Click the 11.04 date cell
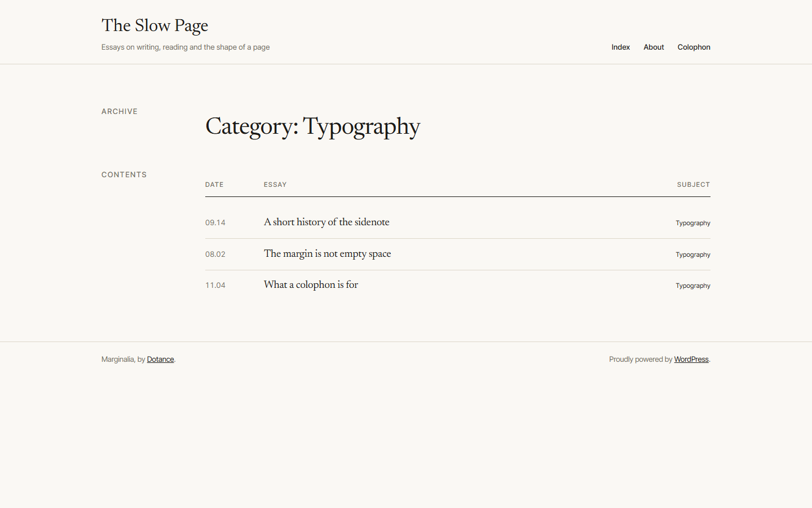The image size is (812, 508). click(x=215, y=286)
